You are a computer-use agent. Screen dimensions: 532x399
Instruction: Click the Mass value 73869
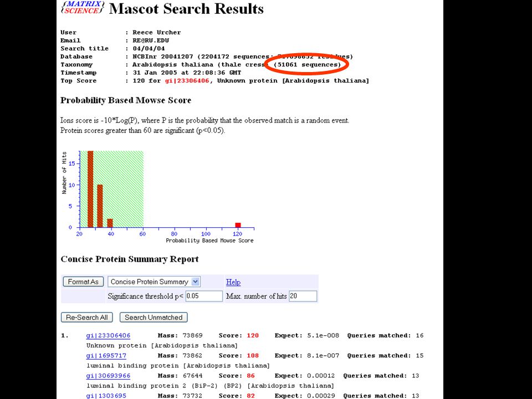(192, 336)
